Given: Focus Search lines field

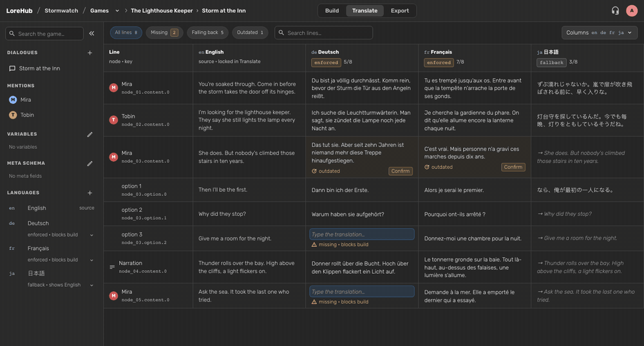Looking at the screenshot, I should [x=324, y=32].
